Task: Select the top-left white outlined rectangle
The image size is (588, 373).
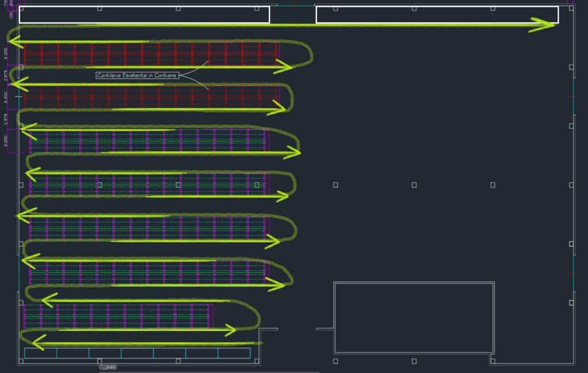Action: 144,15
